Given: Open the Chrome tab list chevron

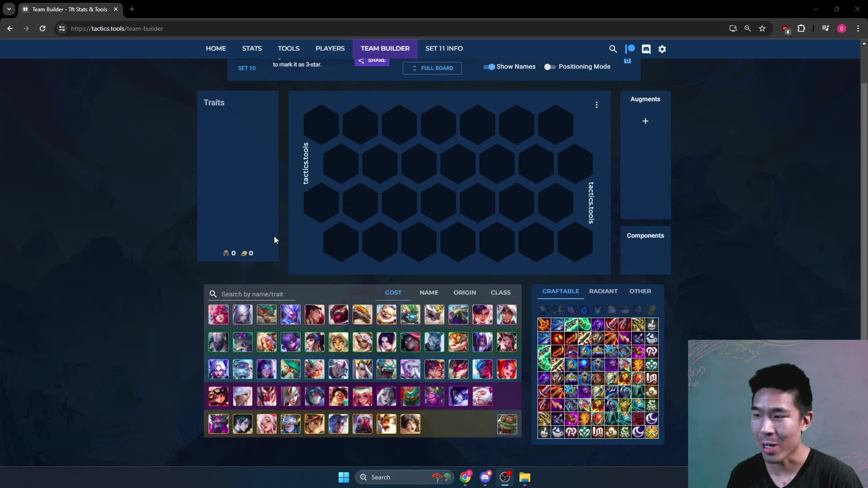Looking at the screenshot, I should click(x=9, y=9).
